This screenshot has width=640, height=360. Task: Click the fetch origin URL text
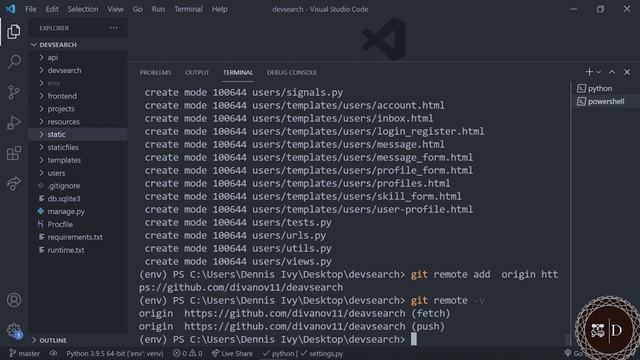tap(294, 313)
